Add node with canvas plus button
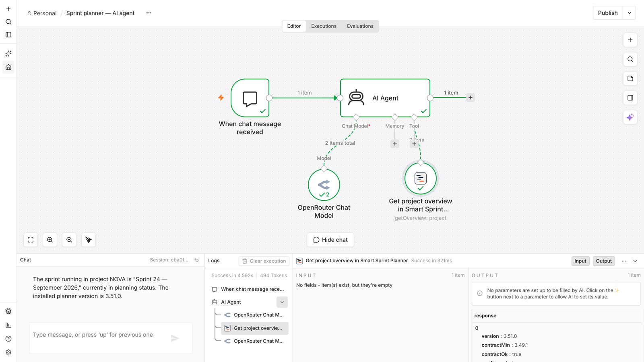This screenshot has width=644, height=362. click(x=630, y=40)
